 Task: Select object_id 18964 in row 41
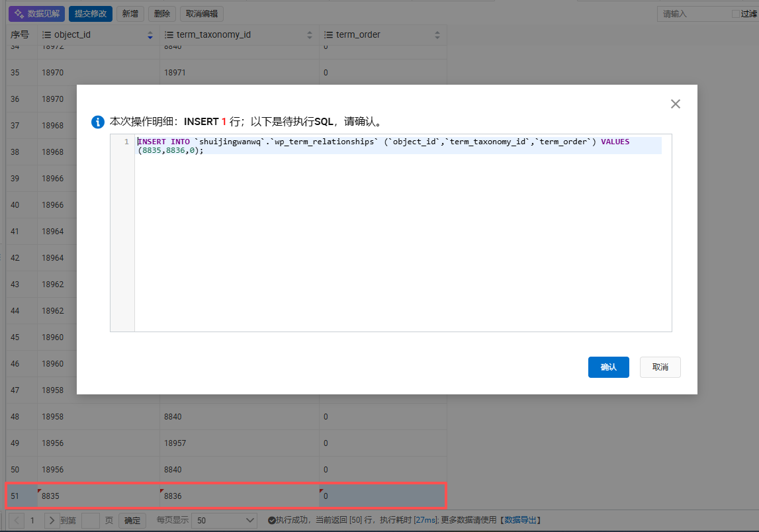pyautogui.click(x=57, y=232)
